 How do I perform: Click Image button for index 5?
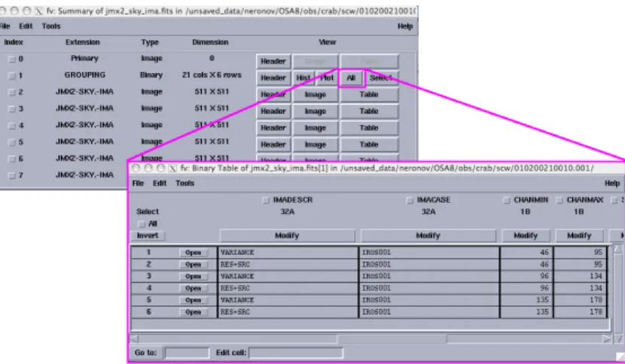tap(316, 144)
